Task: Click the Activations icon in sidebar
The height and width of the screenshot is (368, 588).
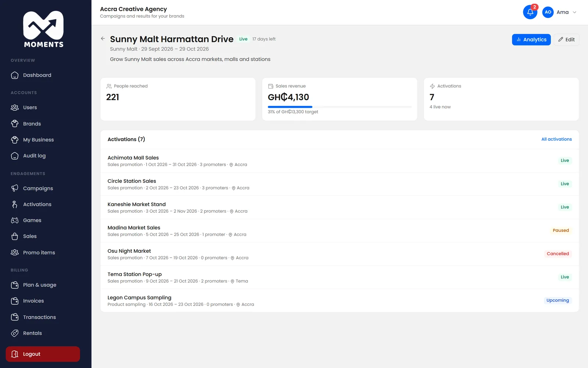Action: tap(15, 204)
